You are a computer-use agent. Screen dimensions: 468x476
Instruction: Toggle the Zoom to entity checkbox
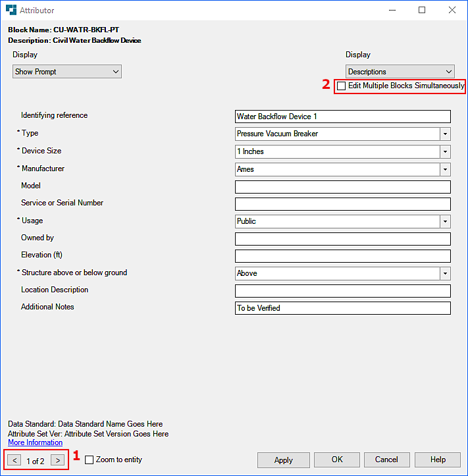pyautogui.click(x=90, y=460)
